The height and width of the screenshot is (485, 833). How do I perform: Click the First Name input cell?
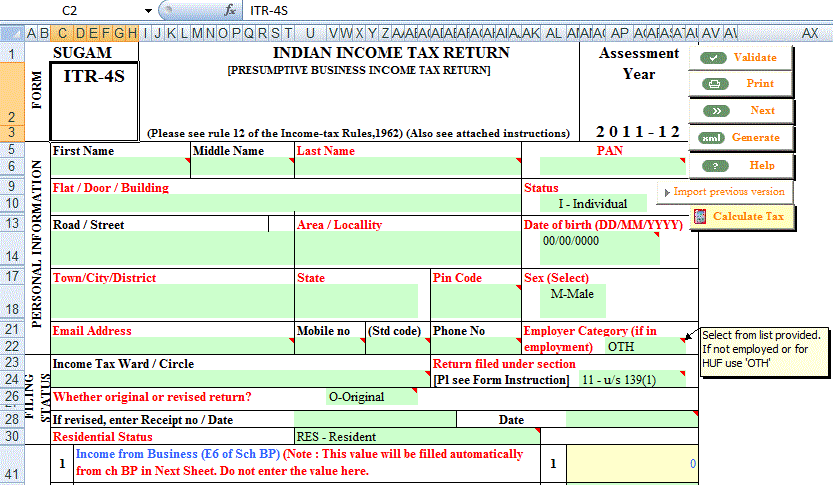(120, 167)
